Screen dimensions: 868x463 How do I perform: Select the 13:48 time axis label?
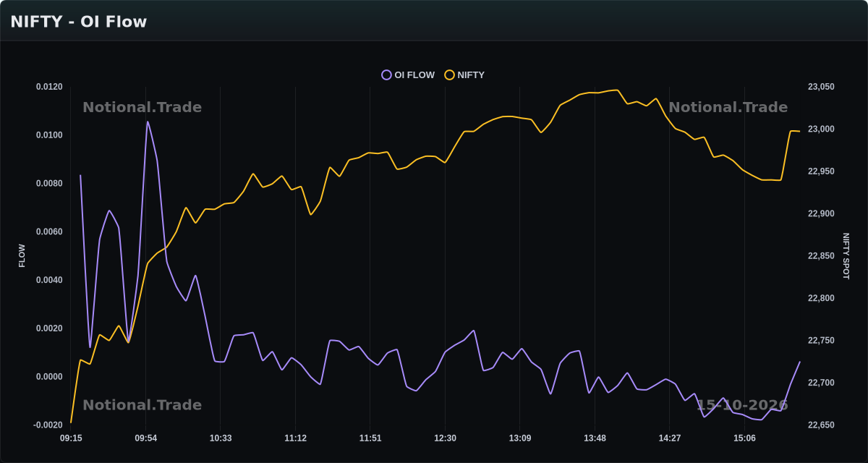point(595,438)
